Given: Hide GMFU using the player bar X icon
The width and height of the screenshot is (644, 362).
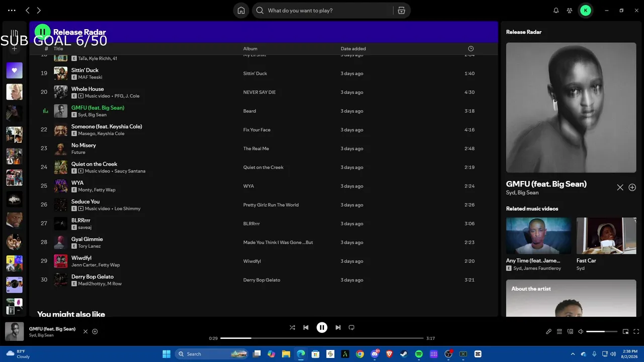Looking at the screenshot, I should tap(86, 332).
